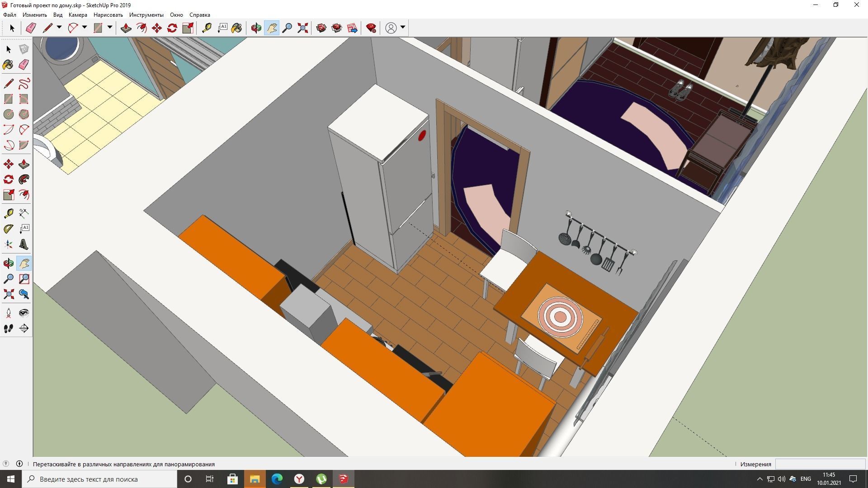Select the Eraser tool in top toolbar
This screenshot has width=868, height=488.
click(31, 28)
